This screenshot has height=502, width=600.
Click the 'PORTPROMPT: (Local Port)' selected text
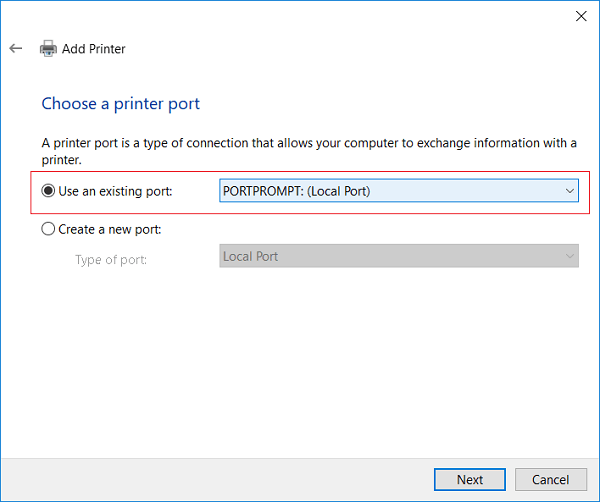296,191
